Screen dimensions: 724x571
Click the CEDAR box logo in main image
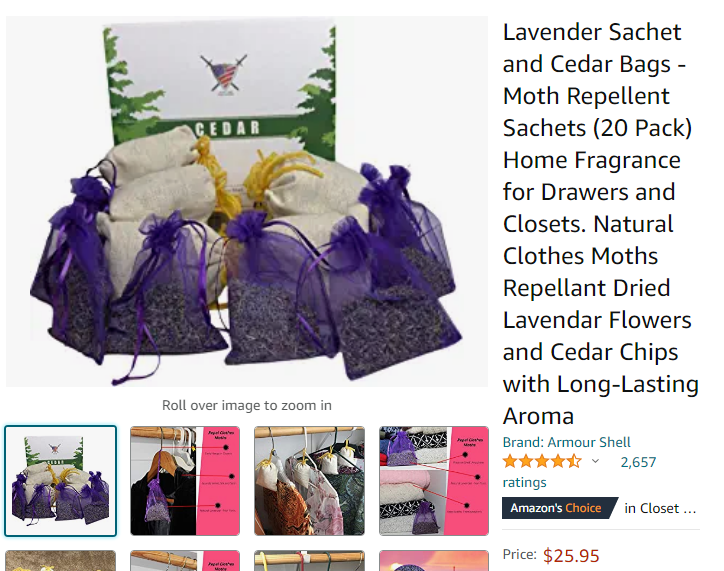pyautogui.click(x=223, y=74)
